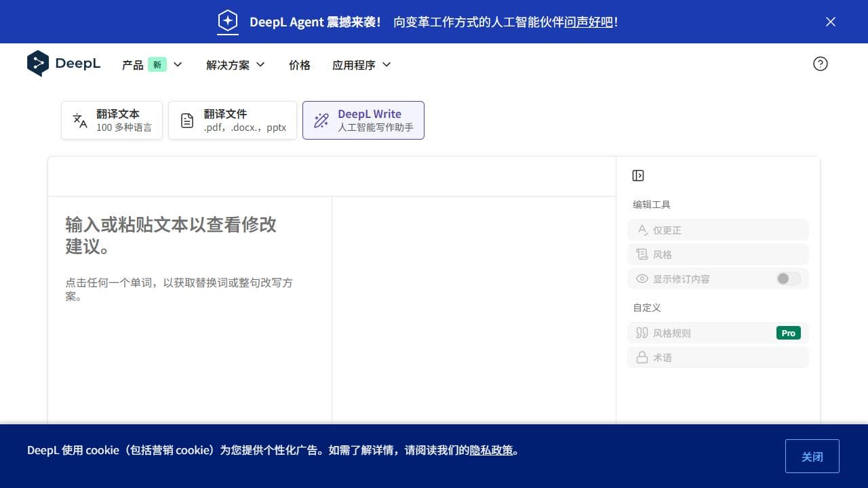The image size is (868, 488).
Task: Dismiss cookies with the 关闭 button
Action: [x=812, y=455]
